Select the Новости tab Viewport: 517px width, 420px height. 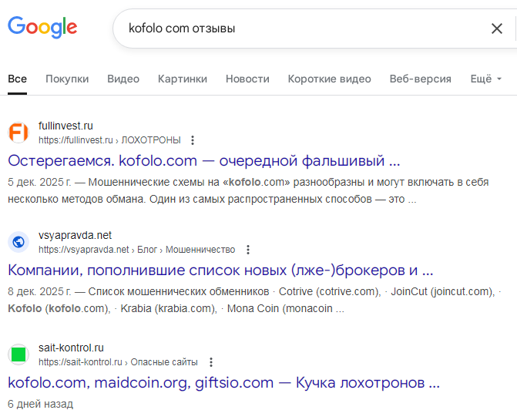(247, 79)
